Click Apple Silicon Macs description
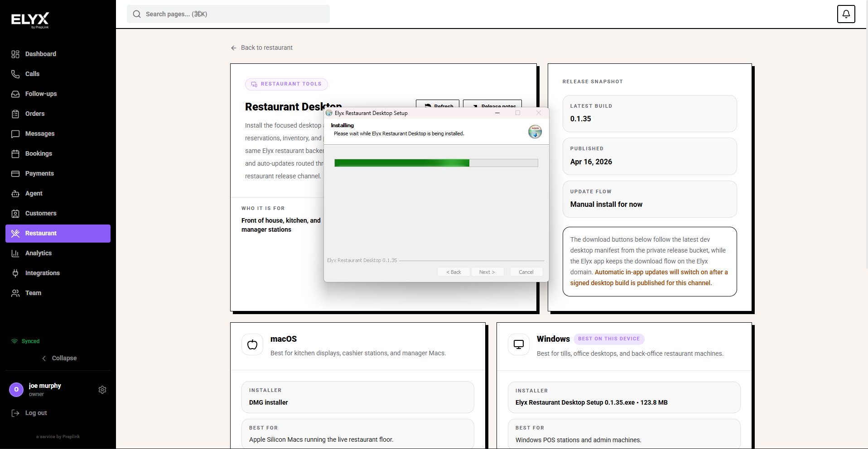868x449 pixels. pos(321,439)
